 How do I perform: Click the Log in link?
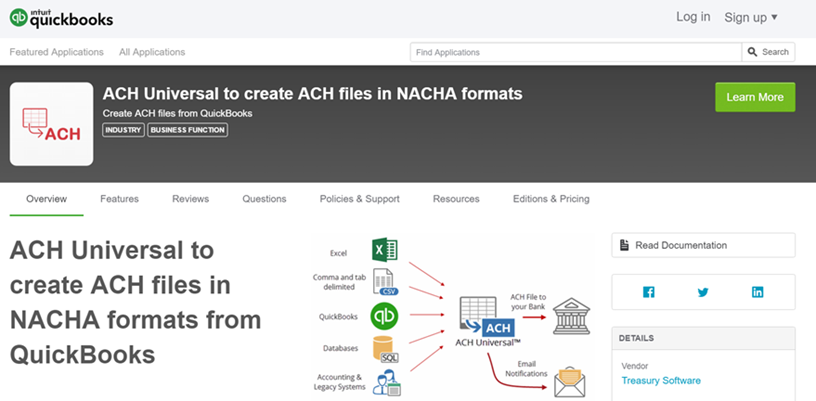(693, 17)
